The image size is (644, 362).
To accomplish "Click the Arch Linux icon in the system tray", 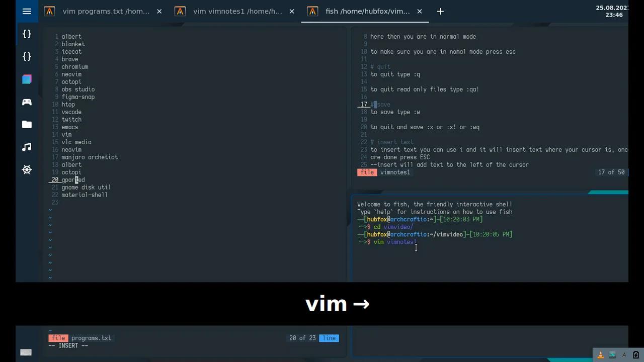I will (624, 354).
